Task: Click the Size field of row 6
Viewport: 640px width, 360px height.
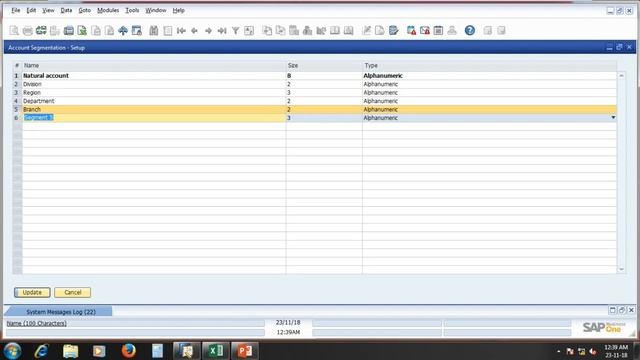Action: click(324, 118)
